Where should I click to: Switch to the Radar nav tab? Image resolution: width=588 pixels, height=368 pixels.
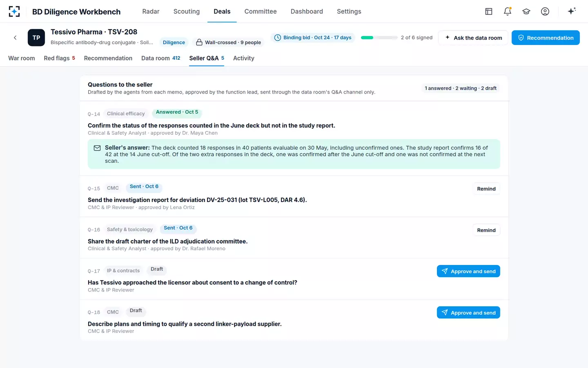pyautogui.click(x=151, y=11)
